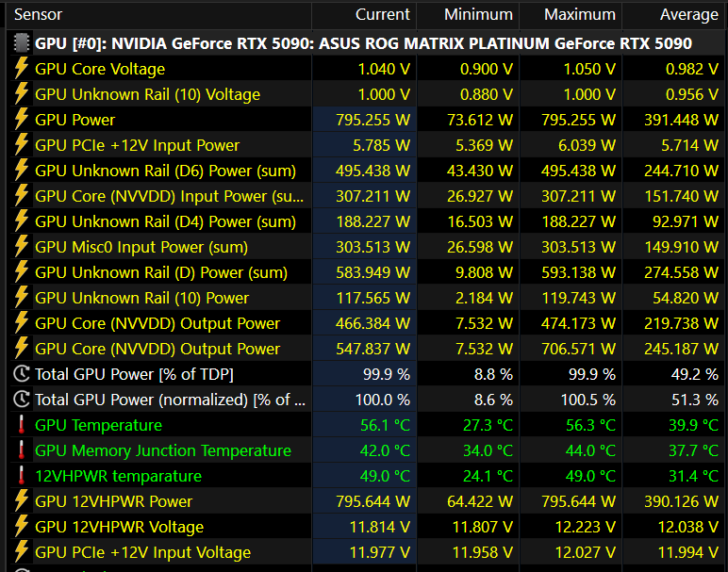Click the clock icon beside Total GPU Power (normalized)
The image size is (728, 572).
pos(22,400)
